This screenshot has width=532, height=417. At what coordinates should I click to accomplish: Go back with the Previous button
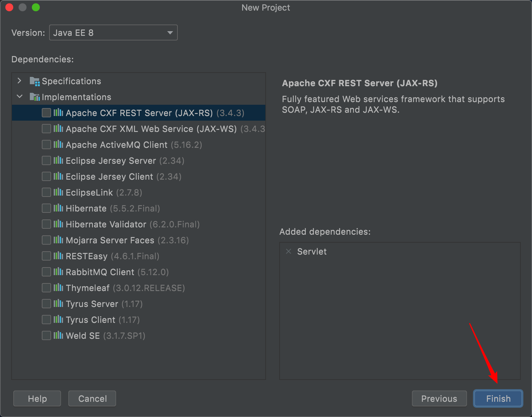point(439,398)
